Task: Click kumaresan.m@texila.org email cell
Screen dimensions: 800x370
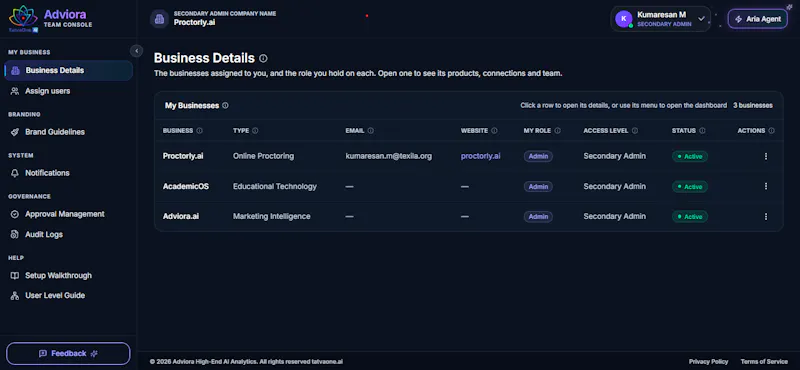Action: click(x=389, y=156)
